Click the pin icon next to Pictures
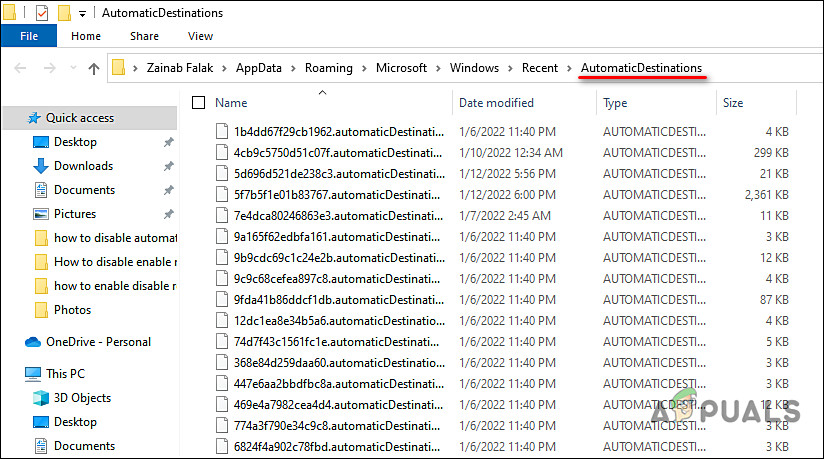 (x=168, y=214)
